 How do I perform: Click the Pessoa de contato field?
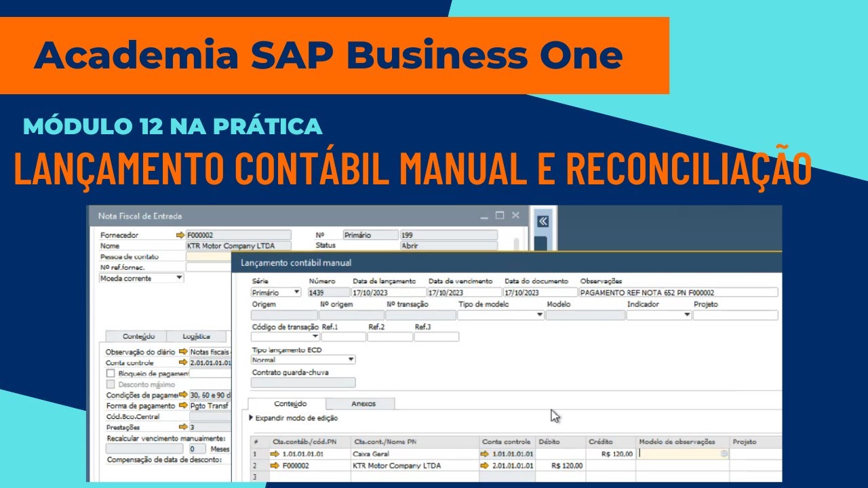pyautogui.click(x=209, y=257)
